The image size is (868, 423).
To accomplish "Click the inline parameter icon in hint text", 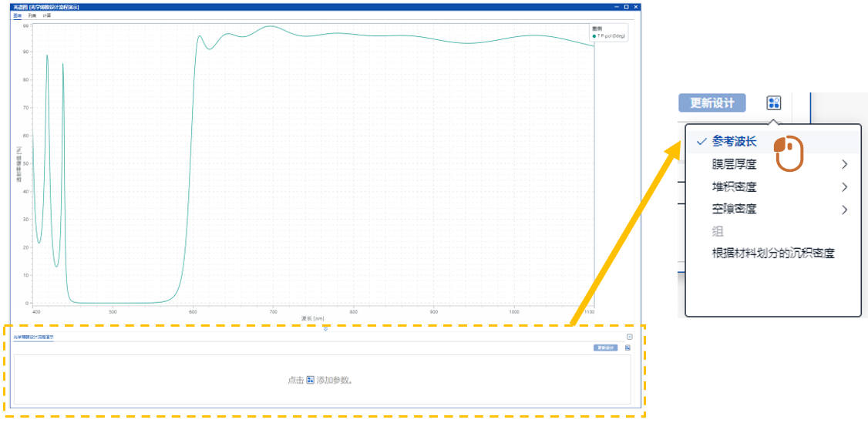I will tap(310, 380).
